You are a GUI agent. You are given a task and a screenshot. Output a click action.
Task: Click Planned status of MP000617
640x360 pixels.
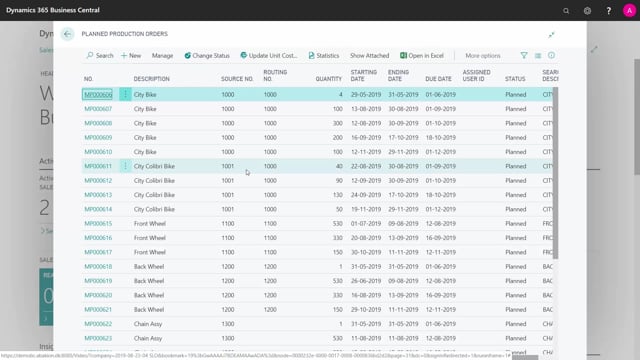pos(516,252)
